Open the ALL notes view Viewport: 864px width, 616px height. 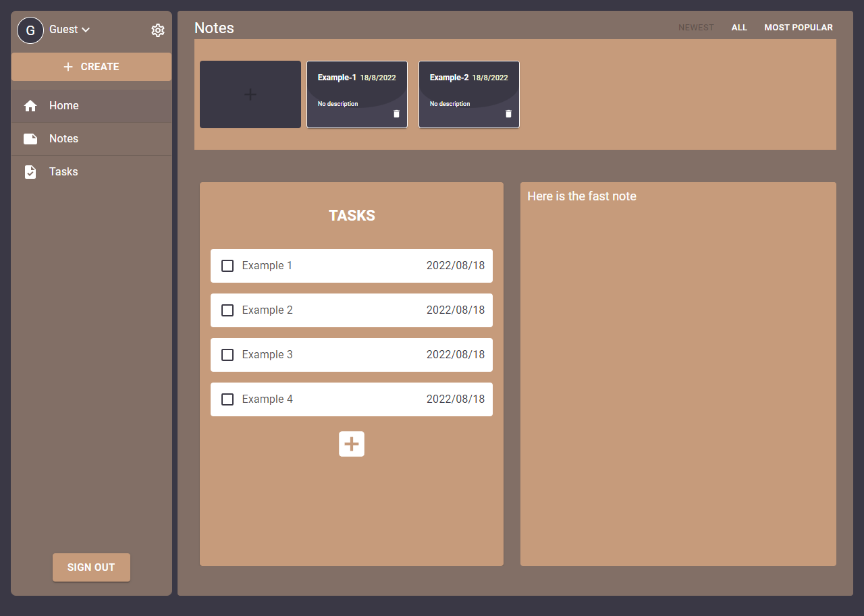[x=739, y=27]
